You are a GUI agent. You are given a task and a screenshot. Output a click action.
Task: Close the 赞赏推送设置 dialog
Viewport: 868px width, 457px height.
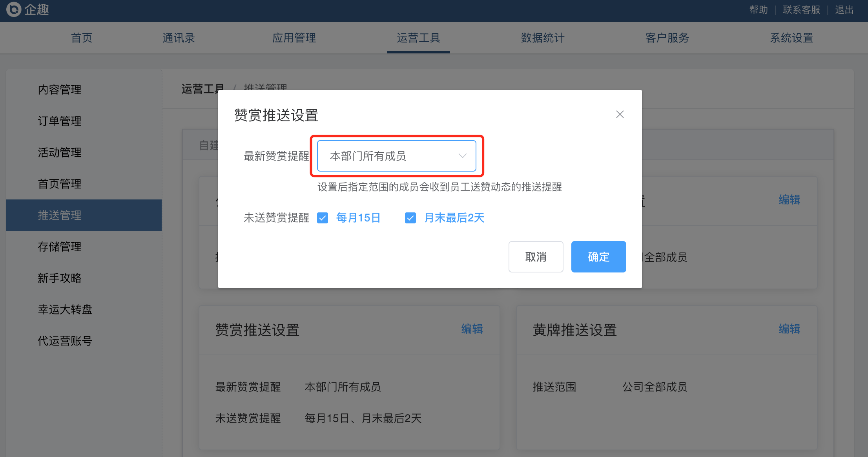620,114
